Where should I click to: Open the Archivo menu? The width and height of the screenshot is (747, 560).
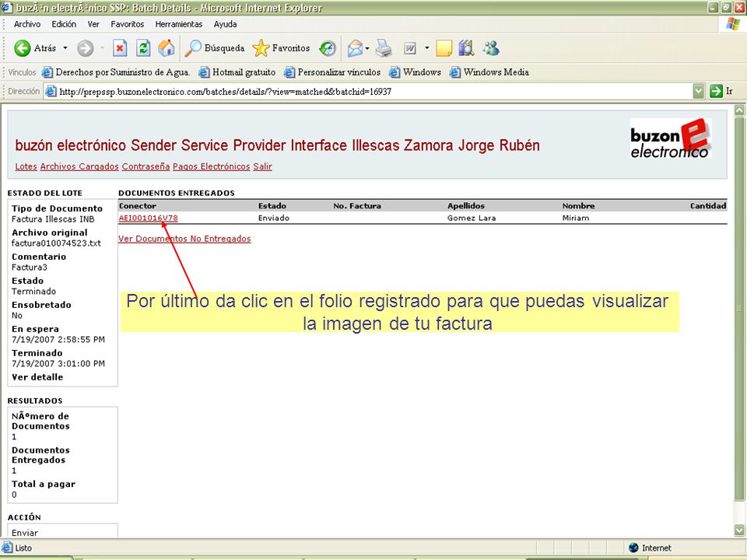tap(27, 24)
